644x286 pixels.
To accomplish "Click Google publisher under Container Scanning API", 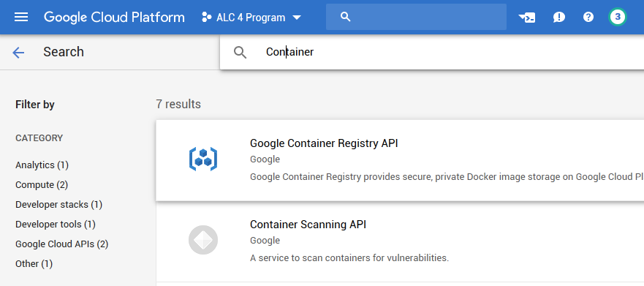I will [265, 240].
